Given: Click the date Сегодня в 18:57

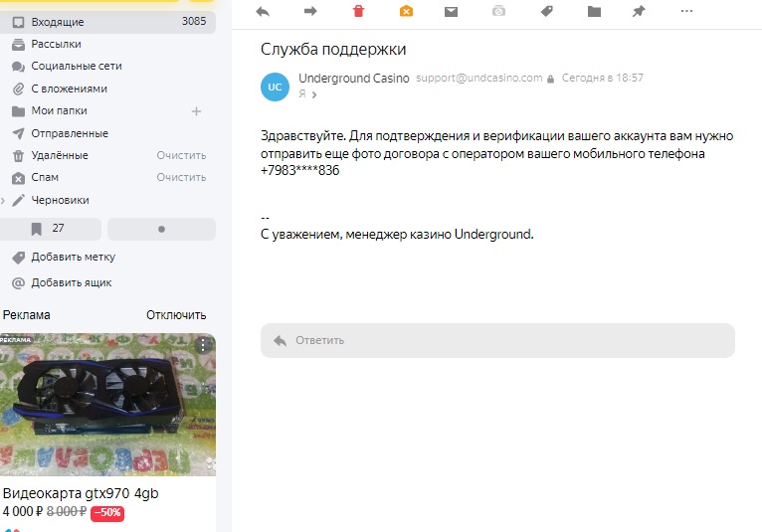Looking at the screenshot, I should click(x=603, y=78).
